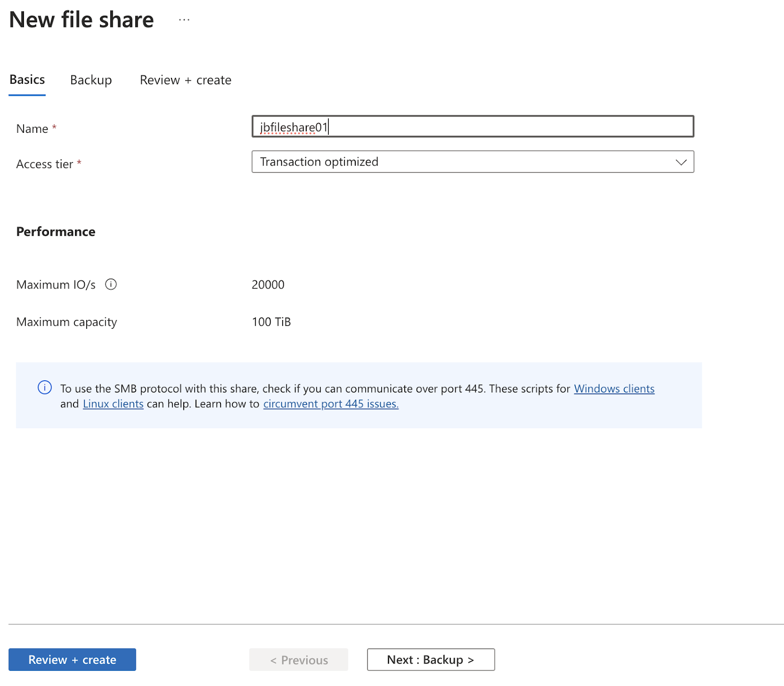The image size is (784, 686).
Task: Select the 100 TiB capacity value
Action: tap(271, 322)
